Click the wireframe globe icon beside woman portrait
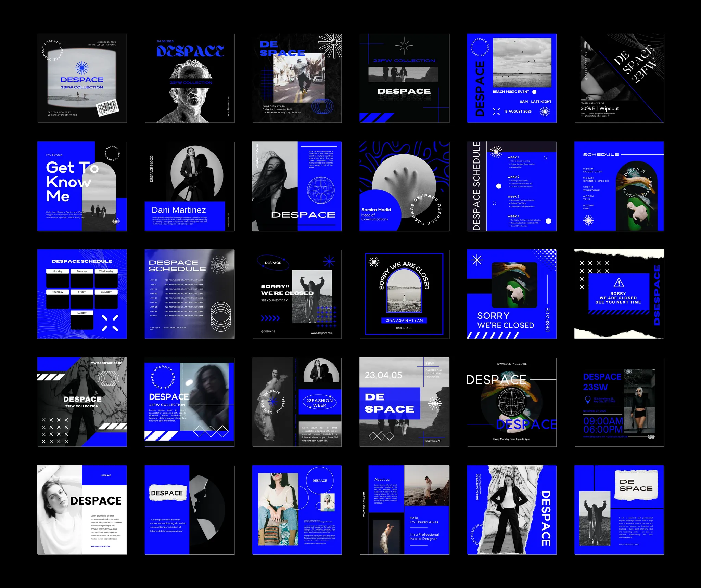Image resolution: width=701 pixels, height=588 pixels. [x=321, y=190]
